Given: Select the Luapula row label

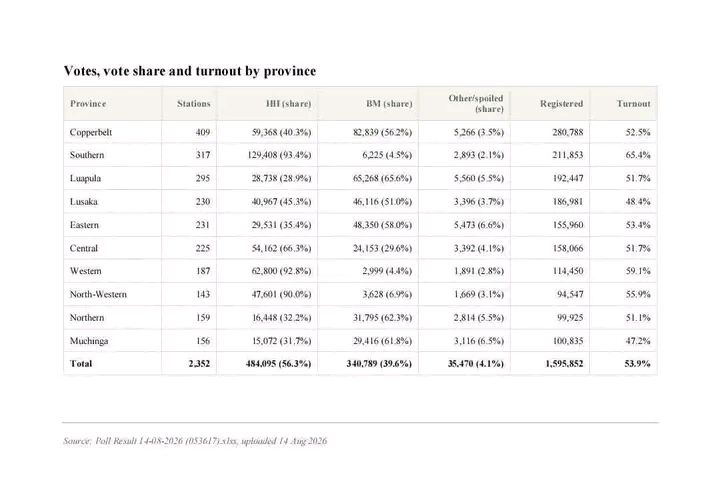Looking at the screenshot, I should 85,179.
